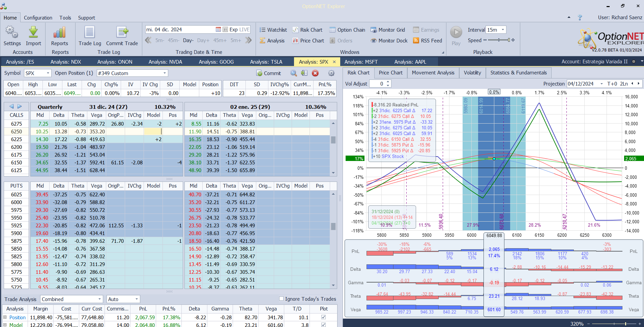Step back one day with Day-
Image resolution: width=644 pixels, height=327 pixels.
[x=188, y=40]
